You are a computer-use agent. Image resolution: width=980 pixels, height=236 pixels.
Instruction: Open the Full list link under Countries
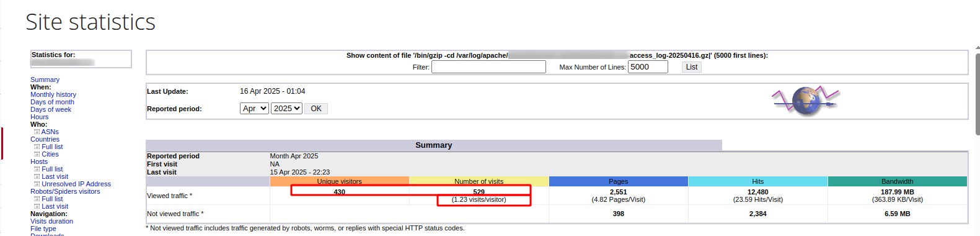52,147
